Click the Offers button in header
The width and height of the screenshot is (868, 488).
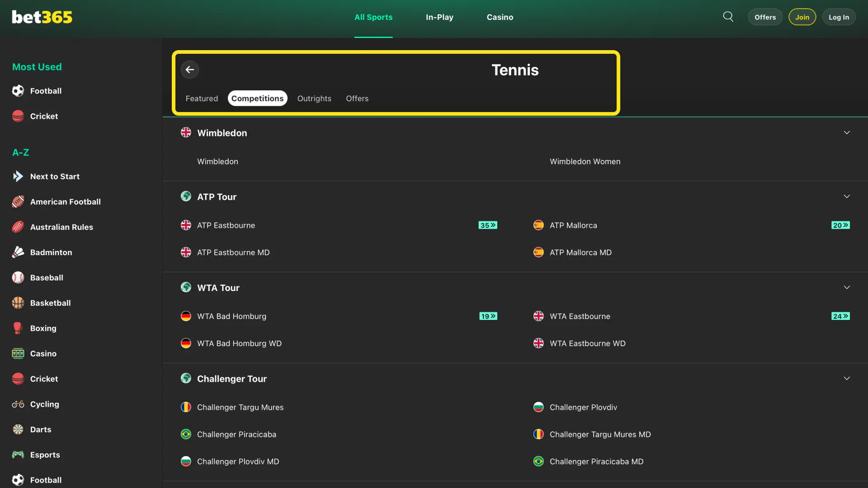pos(765,17)
